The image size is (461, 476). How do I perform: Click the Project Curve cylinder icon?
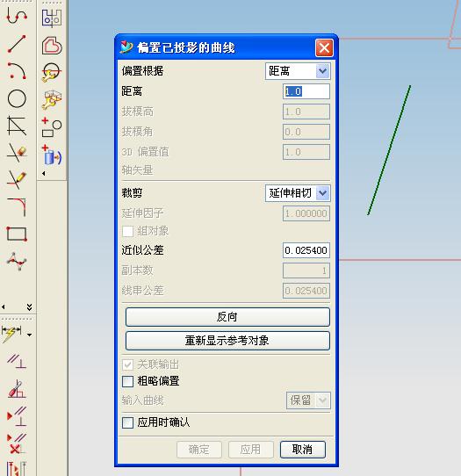point(52,155)
